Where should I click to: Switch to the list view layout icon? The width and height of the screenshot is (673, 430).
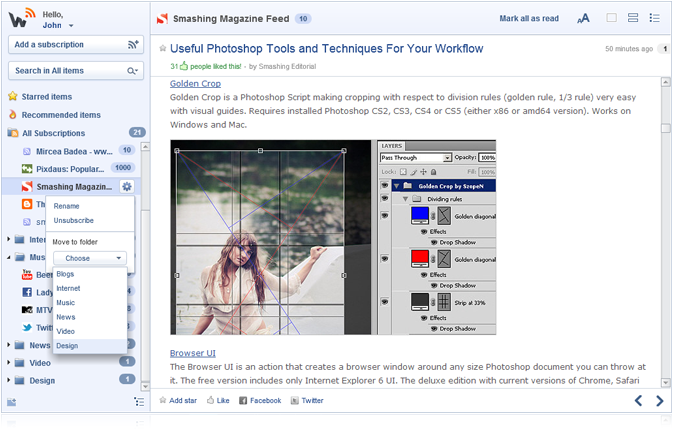click(655, 18)
